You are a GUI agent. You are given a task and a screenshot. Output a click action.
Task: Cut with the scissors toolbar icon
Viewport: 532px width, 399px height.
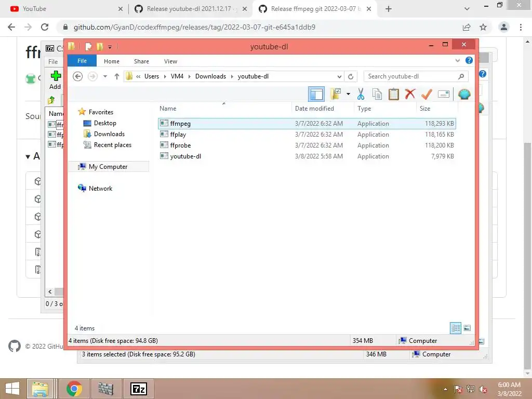(x=361, y=94)
